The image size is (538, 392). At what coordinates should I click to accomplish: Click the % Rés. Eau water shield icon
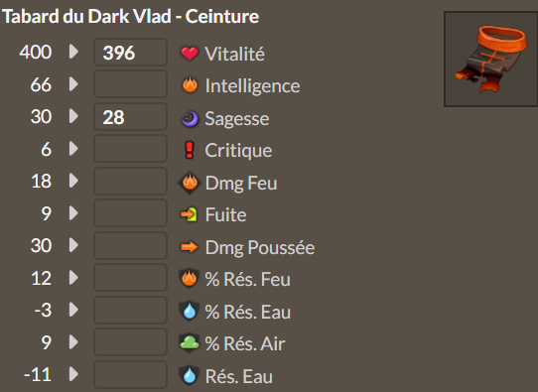point(189,311)
